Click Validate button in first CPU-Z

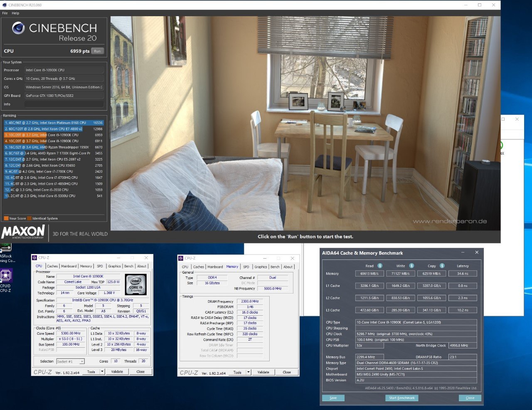point(117,372)
